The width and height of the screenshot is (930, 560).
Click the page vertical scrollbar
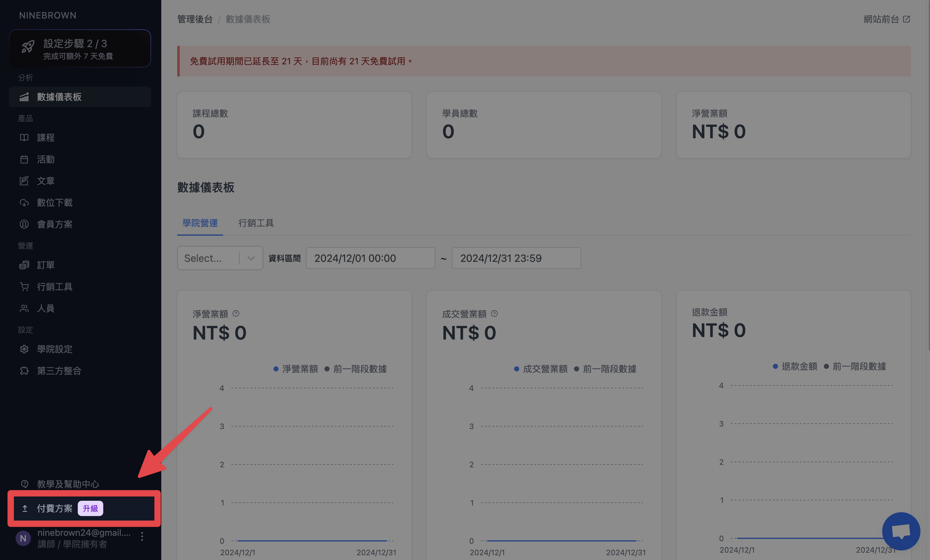[928, 176]
